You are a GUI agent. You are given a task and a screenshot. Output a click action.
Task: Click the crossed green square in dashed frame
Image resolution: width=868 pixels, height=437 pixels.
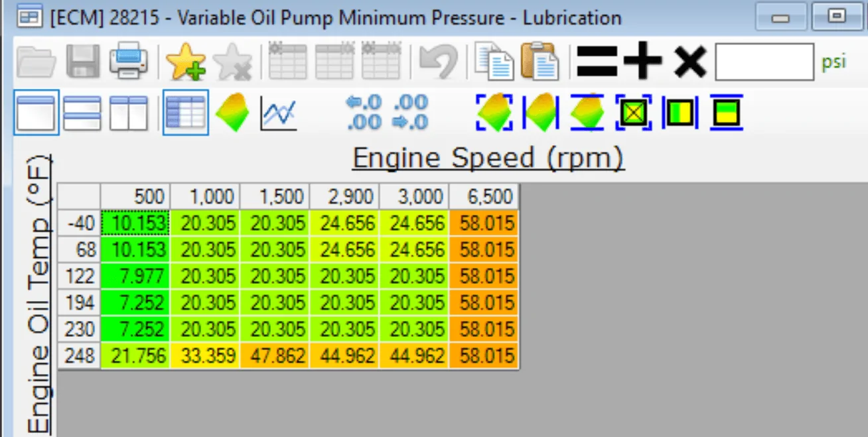pyautogui.click(x=634, y=113)
